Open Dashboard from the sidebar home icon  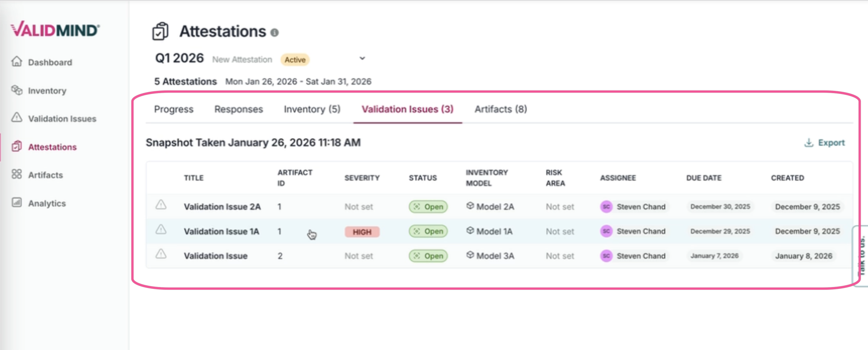[x=17, y=62]
